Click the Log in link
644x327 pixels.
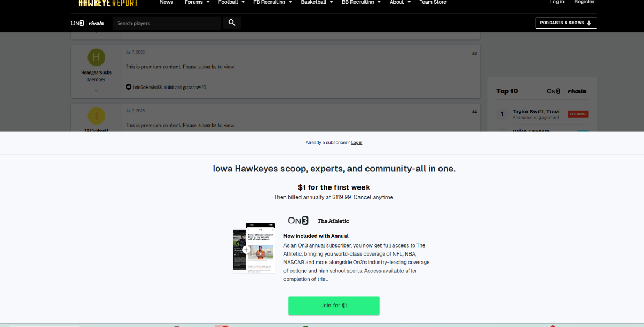pyautogui.click(x=557, y=2)
